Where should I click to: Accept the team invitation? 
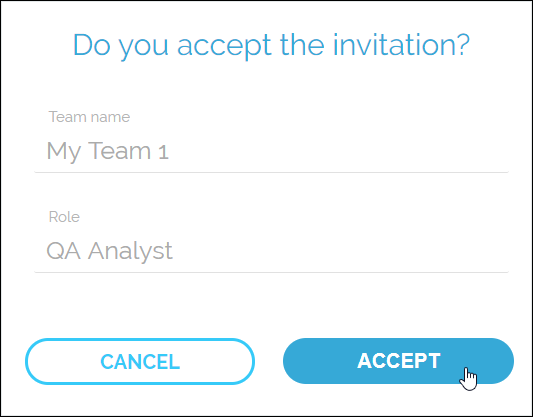pos(398,361)
